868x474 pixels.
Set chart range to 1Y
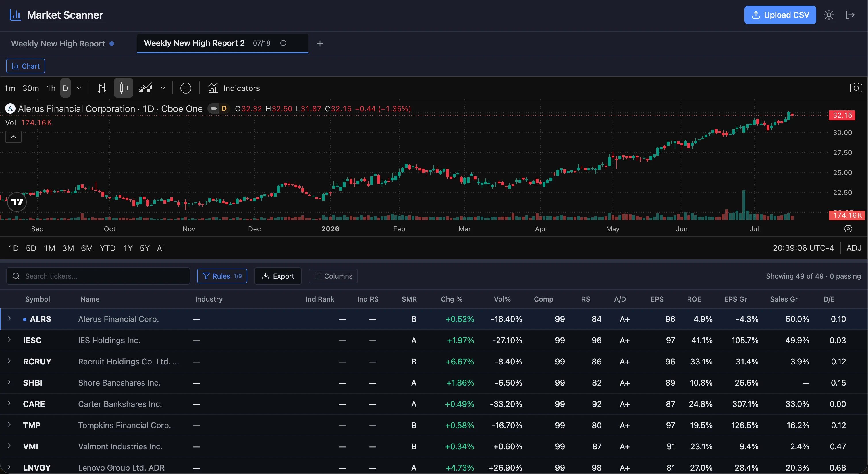[128, 248]
